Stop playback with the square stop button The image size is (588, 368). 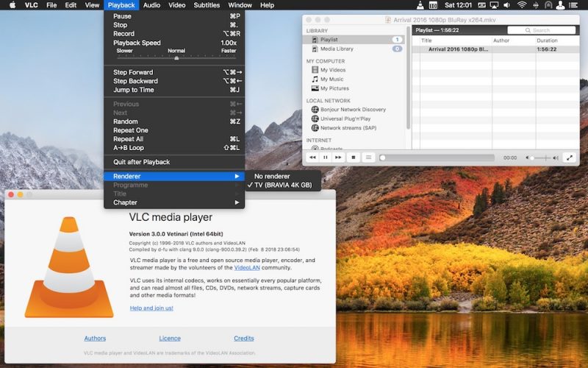pyautogui.click(x=354, y=158)
